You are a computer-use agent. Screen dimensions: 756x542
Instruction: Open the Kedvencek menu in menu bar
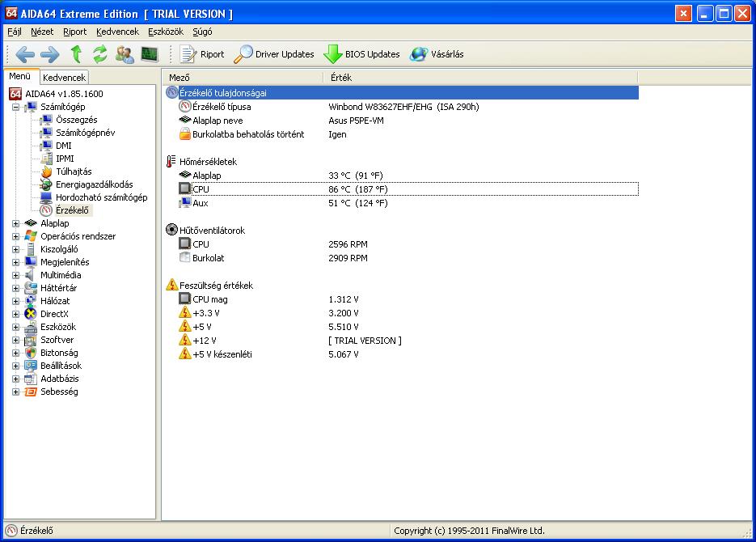117,32
